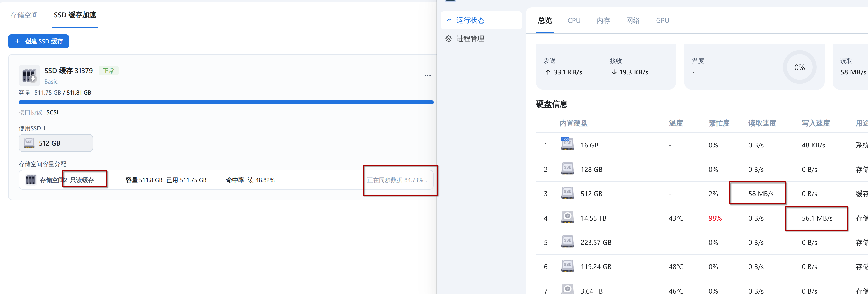The height and width of the screenshot is (294, 868).
Task: Open the SSD cache three-dots menu
Action: [428, 75]
